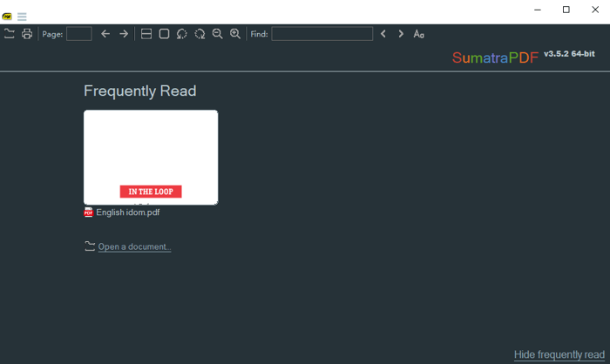Find previous match chevron
The image size is (610, 364).
coord(383,34)
